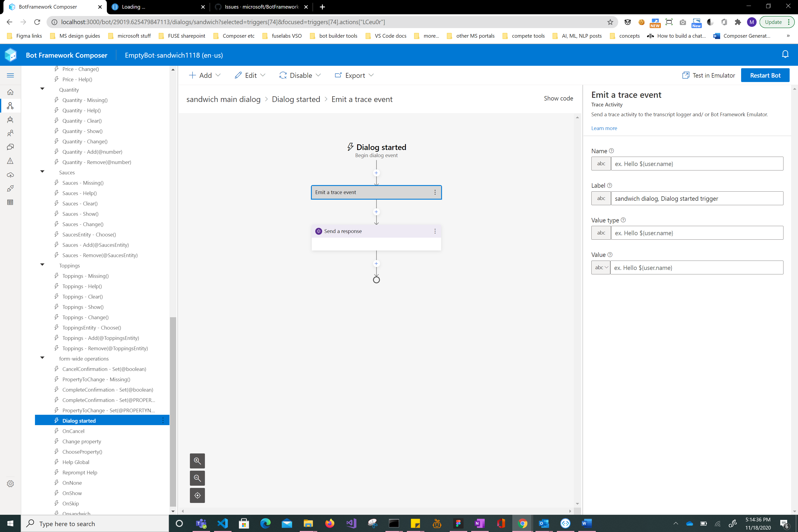Reset canvas view with the crosshair icon

coord(198,495)
